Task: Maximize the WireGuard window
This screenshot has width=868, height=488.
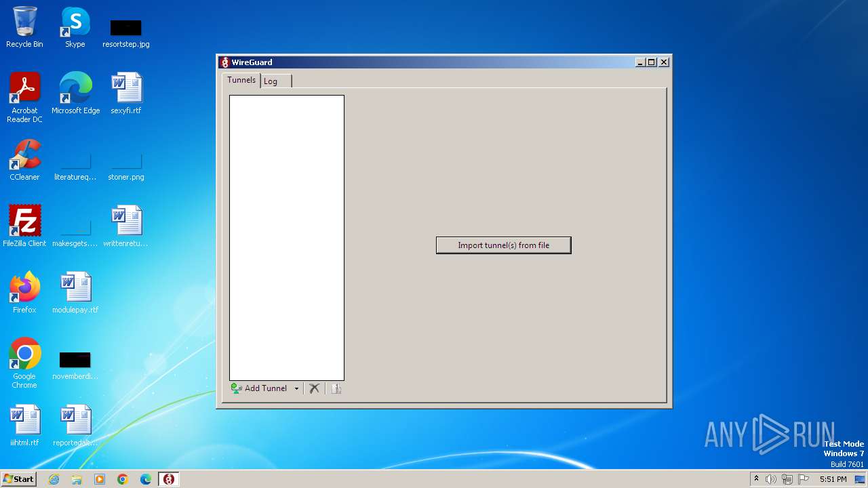Action: pyautogui.click(x=652, y=62)
